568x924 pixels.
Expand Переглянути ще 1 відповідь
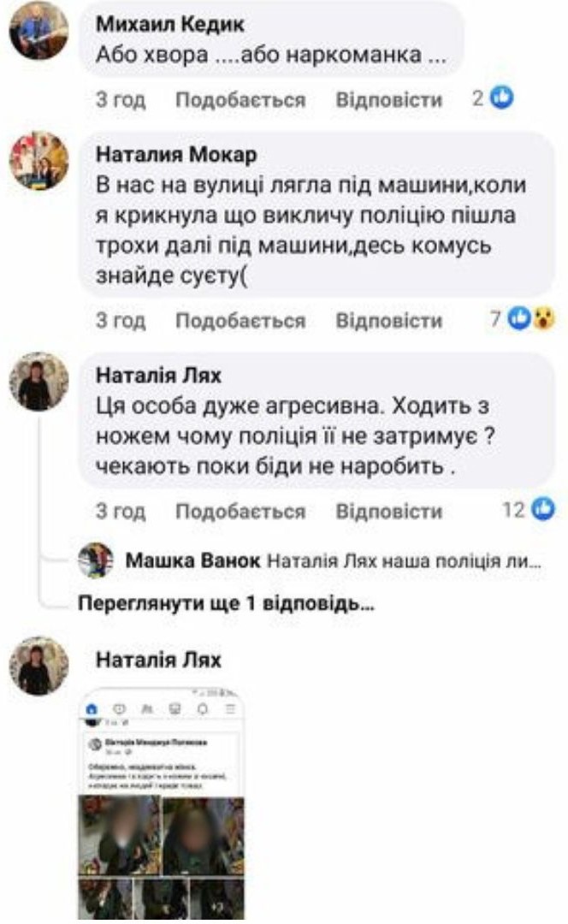[226, 603]
